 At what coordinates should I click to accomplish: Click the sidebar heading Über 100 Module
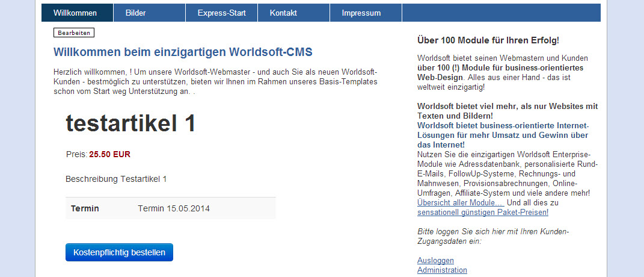pos(488,40)
